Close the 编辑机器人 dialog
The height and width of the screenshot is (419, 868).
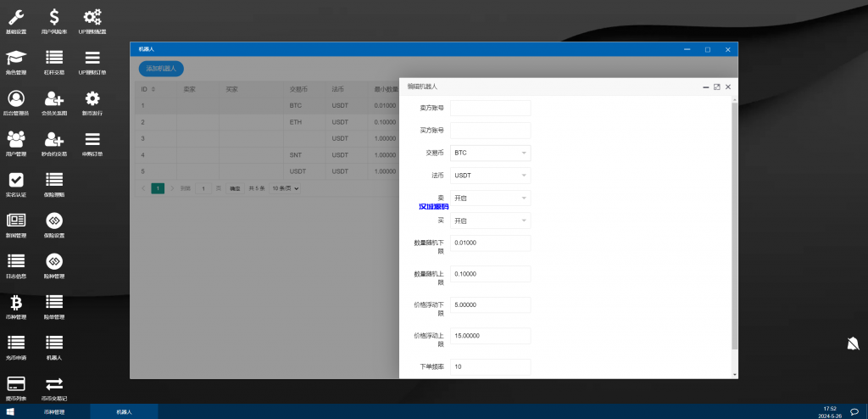[728, 87]
